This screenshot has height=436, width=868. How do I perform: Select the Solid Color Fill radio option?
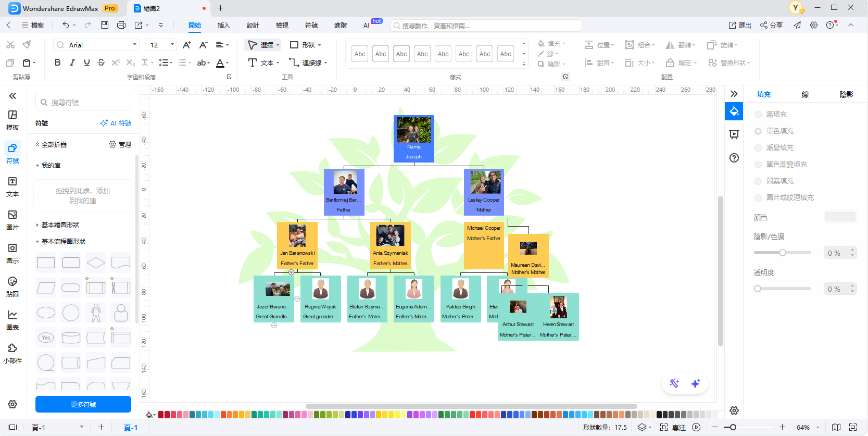758,131
